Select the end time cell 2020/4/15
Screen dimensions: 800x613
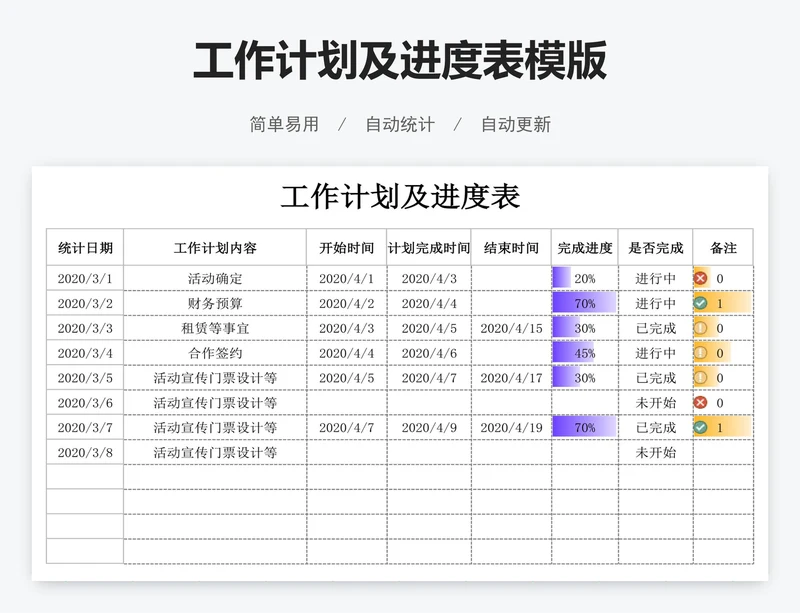tap(511, 328)
